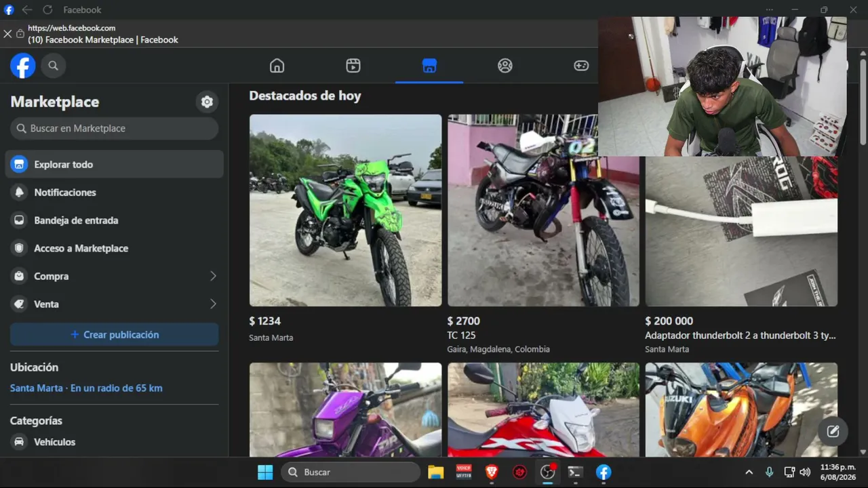The height and width of the screenshot is (488, 868).
Task: Open the purple motorcycle listing thumbnail
Action: pos(345,410)
